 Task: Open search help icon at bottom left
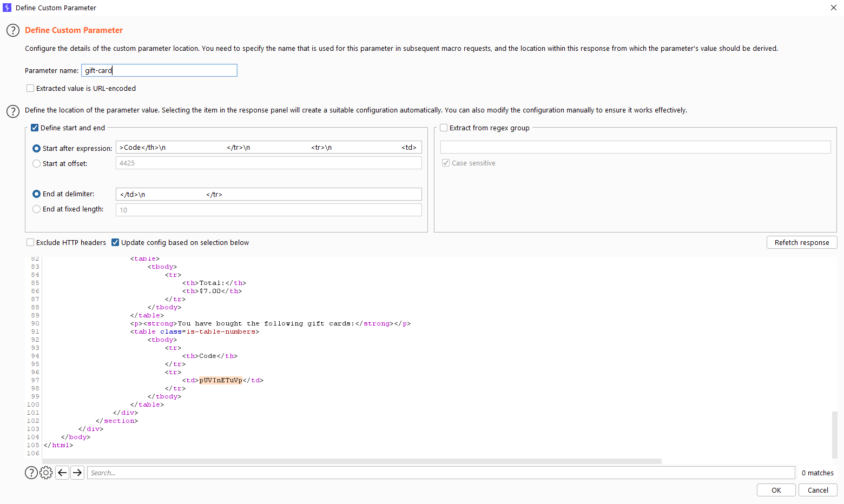(31, 473)
